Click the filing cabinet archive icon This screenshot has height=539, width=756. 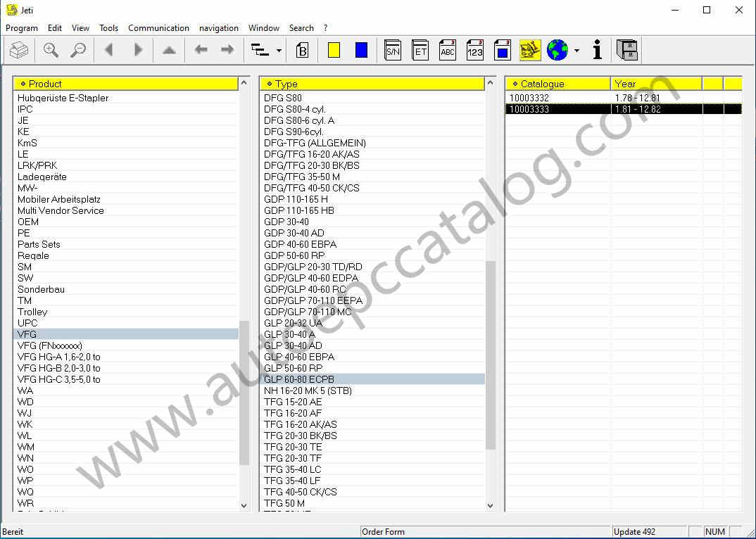tap(626, 50)
